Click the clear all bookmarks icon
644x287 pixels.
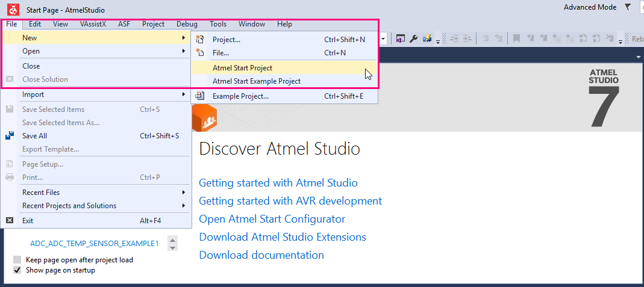[x=610, y=39]
